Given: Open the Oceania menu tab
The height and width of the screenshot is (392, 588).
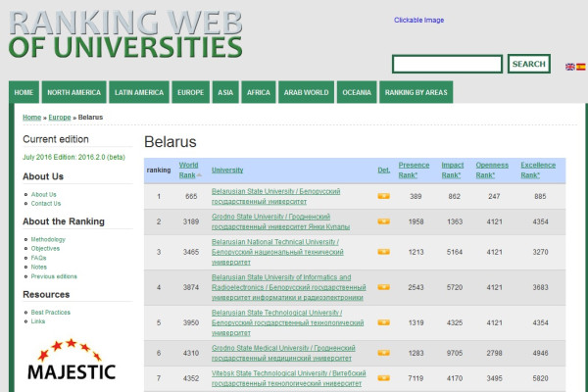Looking at the screenshot, I should point(357,92).
